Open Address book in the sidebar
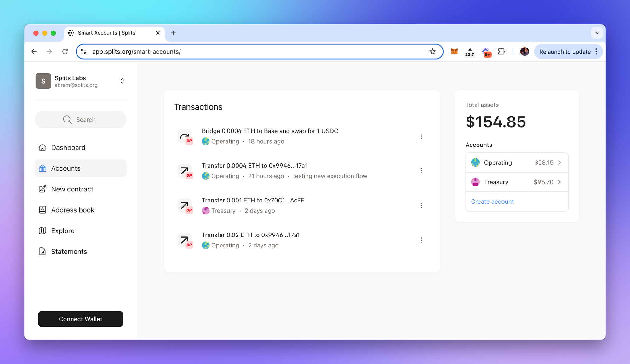Image resolution: width=630 pixels, height=364 pixels. (x=72, y=210)
